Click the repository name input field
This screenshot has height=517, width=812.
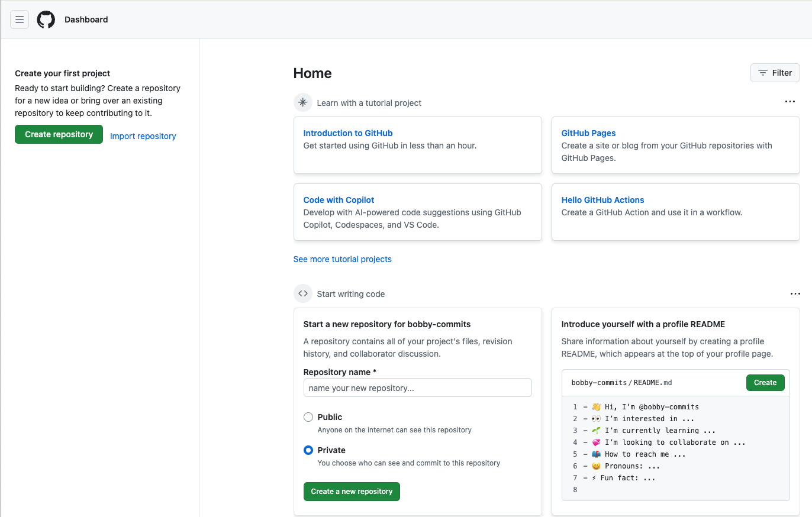417,387
